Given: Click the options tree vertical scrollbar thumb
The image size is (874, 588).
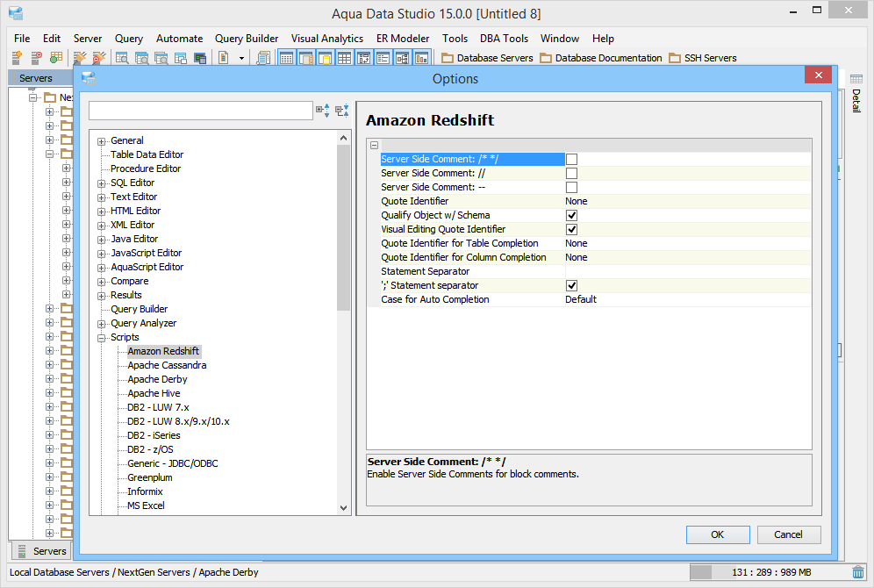Looking at the screenshot, I should (x=343, y=227).
